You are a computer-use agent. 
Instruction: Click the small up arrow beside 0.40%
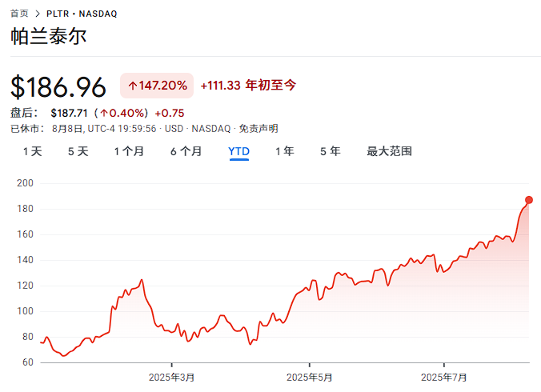tap(103, 113)
